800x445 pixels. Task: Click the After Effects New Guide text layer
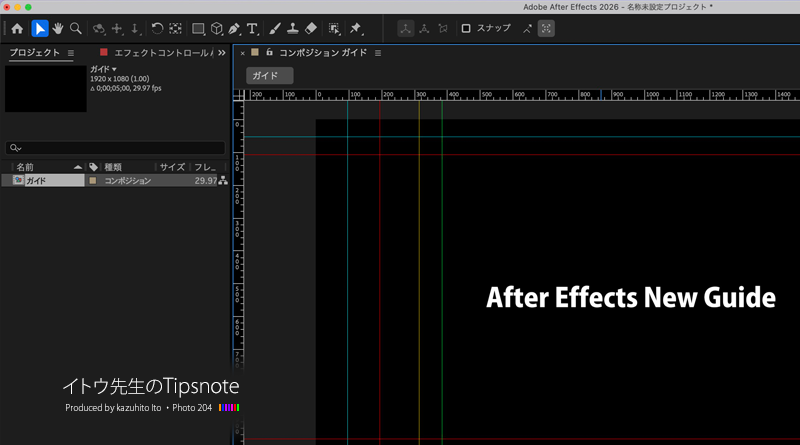(x=631, y=298)
